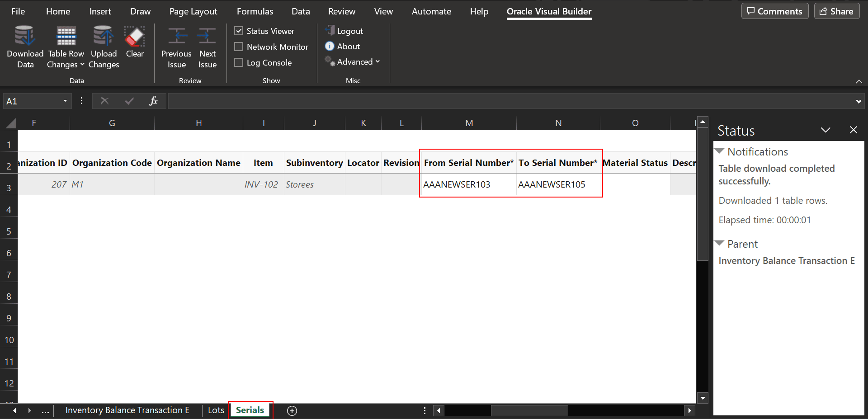This screenshot has height=419, width=868.
Task: Open the Page Layout tab
Action: (x=193, y=11)
